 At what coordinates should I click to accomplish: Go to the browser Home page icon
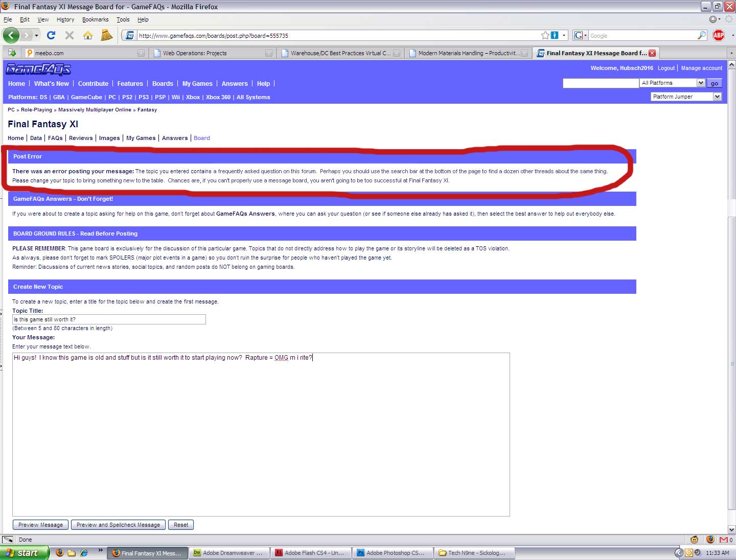point(88,35)
